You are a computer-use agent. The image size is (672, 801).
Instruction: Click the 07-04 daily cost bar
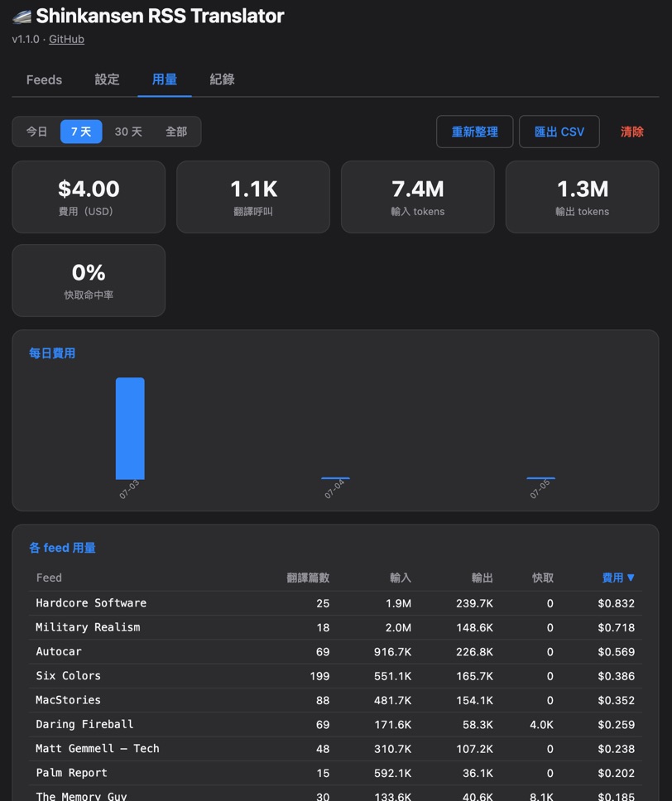tap(335, 478)
